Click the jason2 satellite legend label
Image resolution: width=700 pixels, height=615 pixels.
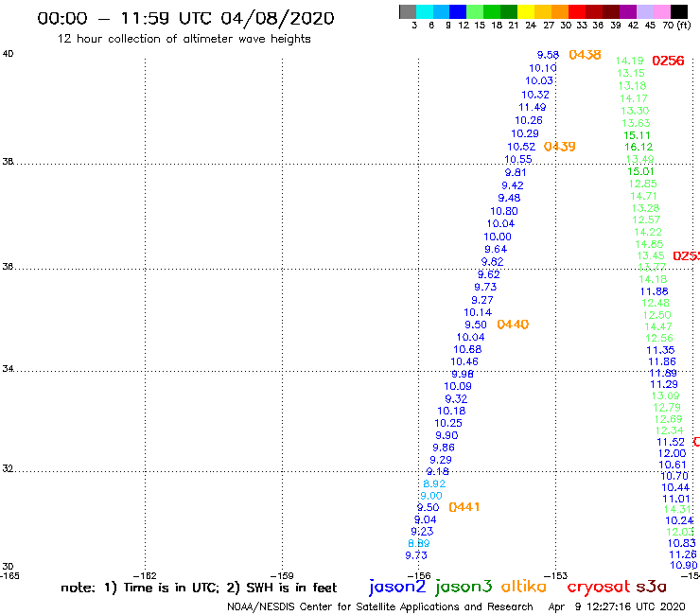tap(397, 587)
